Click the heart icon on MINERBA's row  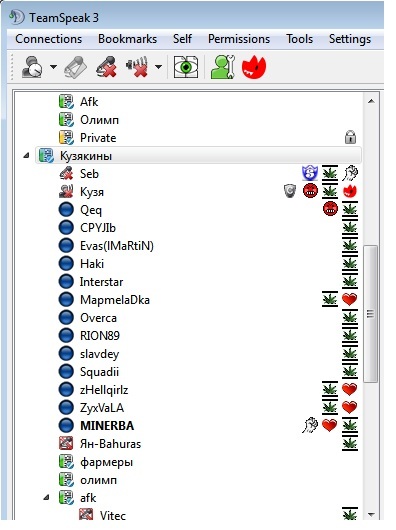pos(329,425)
